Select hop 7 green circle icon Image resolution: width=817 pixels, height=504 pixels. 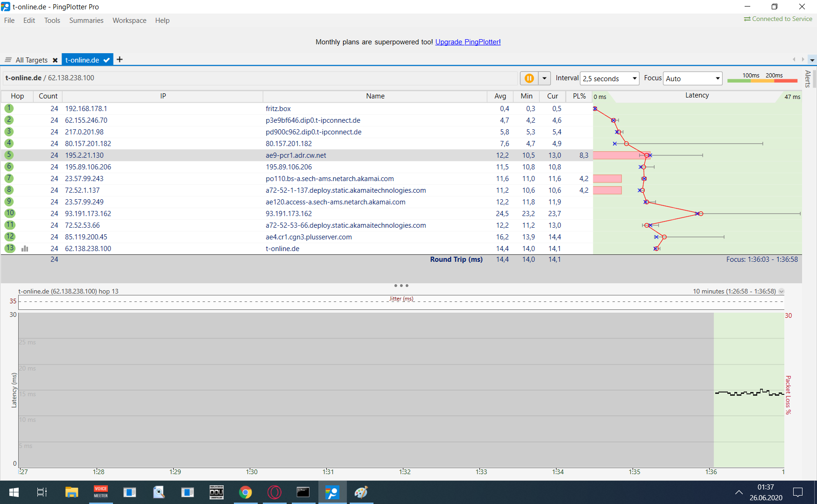pos(9,178)
